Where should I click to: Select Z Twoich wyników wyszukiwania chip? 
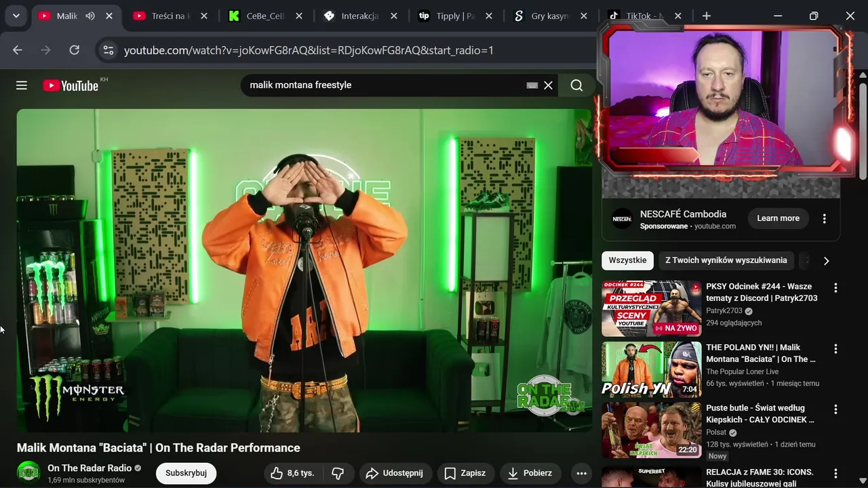pyautogui.click(x=726, y=260)
